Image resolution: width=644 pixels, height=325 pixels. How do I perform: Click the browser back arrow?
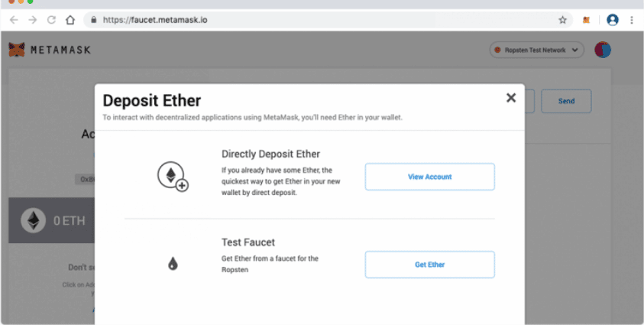pos(14,20)
